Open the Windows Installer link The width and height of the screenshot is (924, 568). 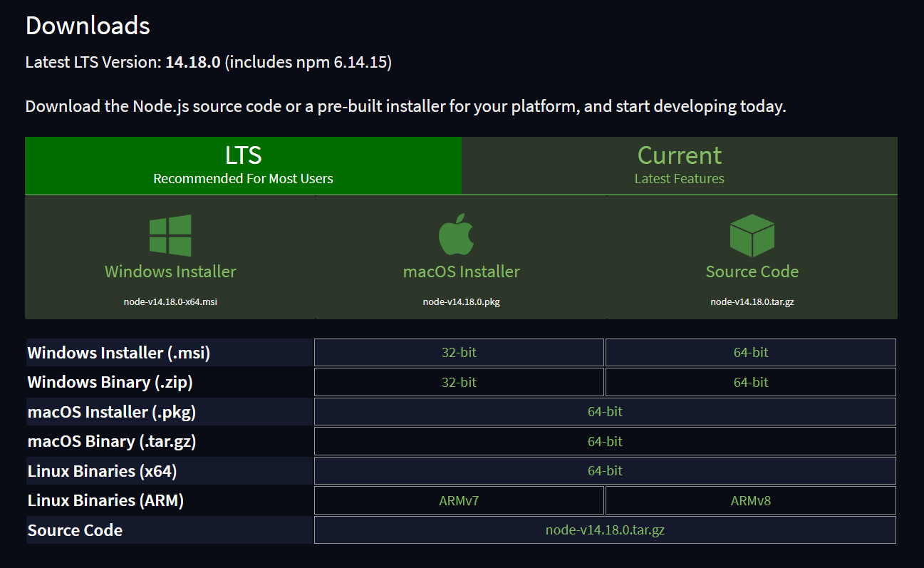[x=170, y=272]
